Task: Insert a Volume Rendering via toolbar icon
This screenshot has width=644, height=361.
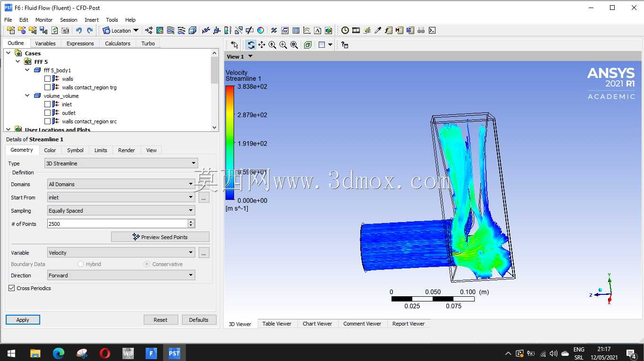Action: (x=192, y=30)
